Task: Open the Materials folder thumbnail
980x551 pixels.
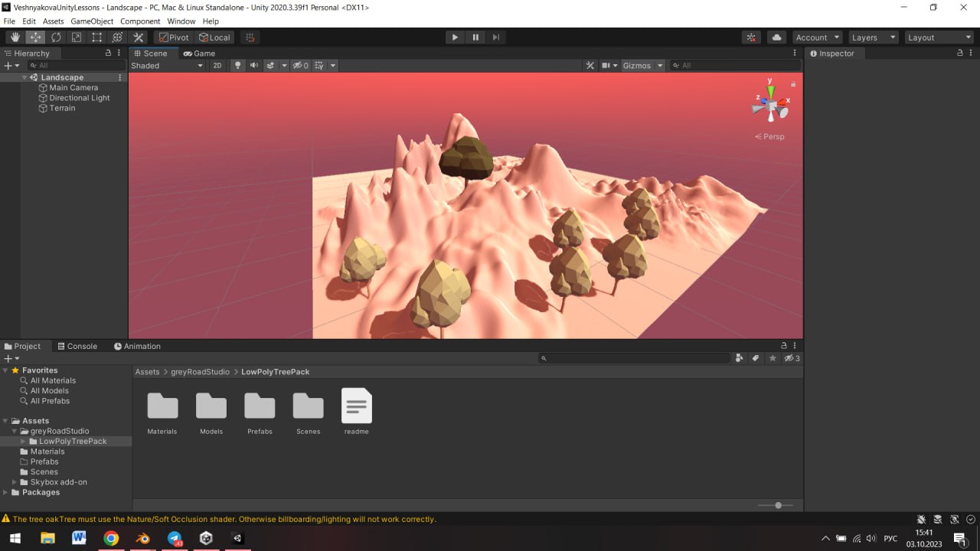Action: click(162, 406)
